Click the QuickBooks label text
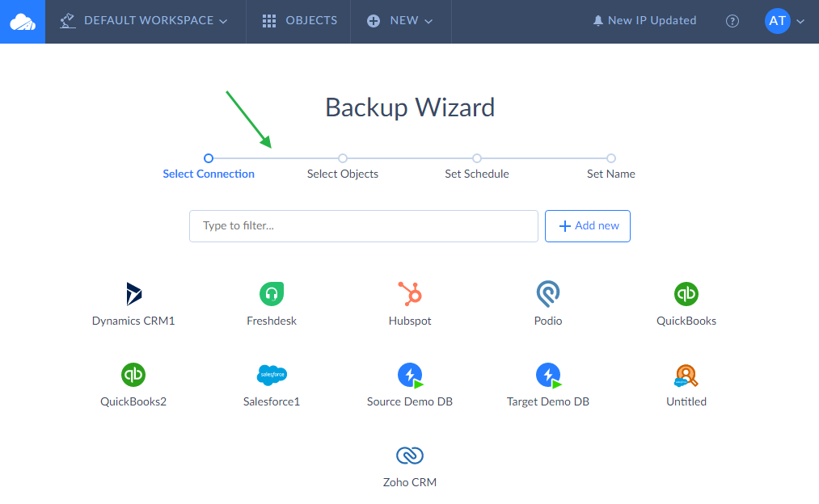Viewport: 819px width, 504px height. [x=686, y=321]
